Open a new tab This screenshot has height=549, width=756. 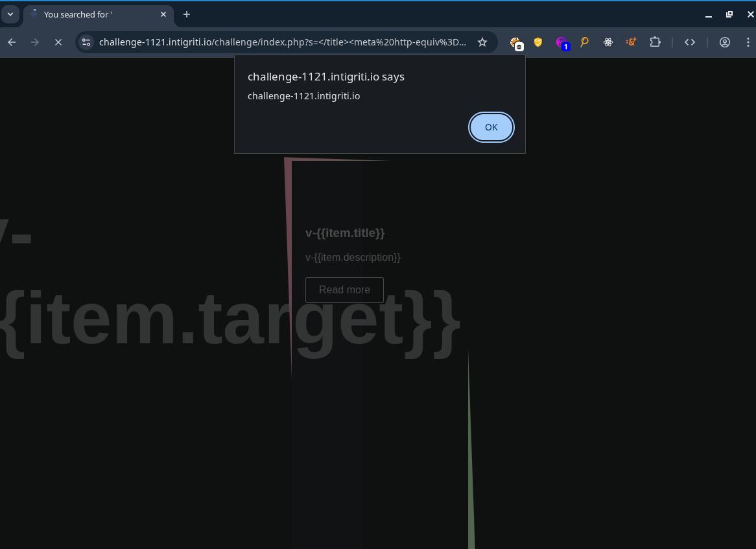coord(187,14)
